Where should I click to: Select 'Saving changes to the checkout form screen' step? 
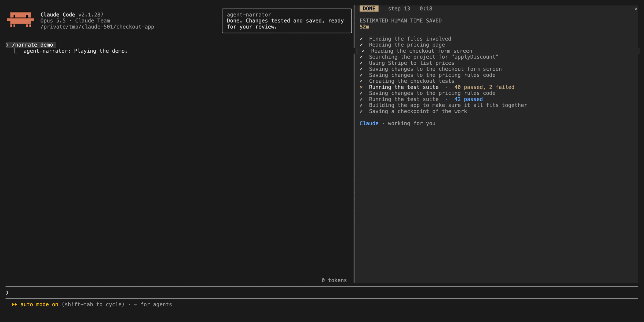point(435,69)
